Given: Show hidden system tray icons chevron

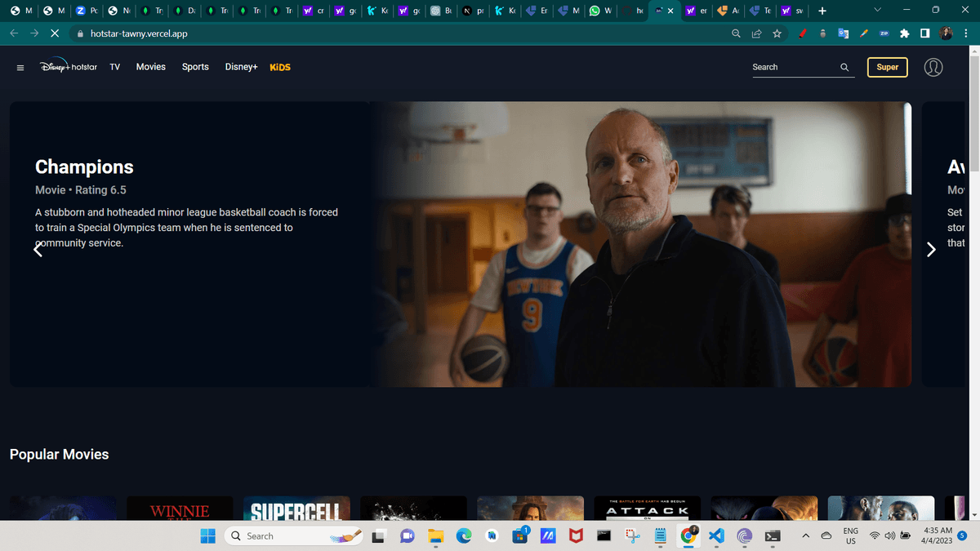Looking at the screenshot, I should (x=805, y=535).
